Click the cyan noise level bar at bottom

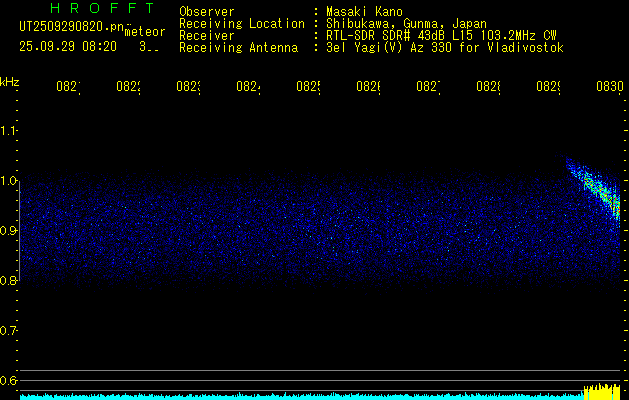(x=300, y=396)
